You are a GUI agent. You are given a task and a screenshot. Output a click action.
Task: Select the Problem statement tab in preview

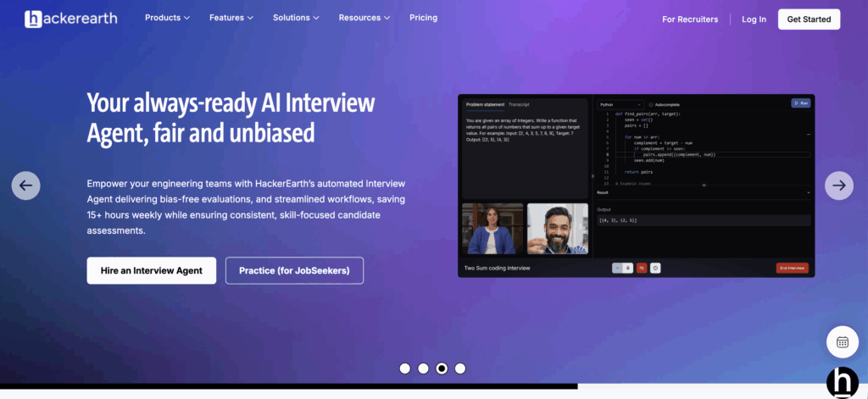[485, 104]
